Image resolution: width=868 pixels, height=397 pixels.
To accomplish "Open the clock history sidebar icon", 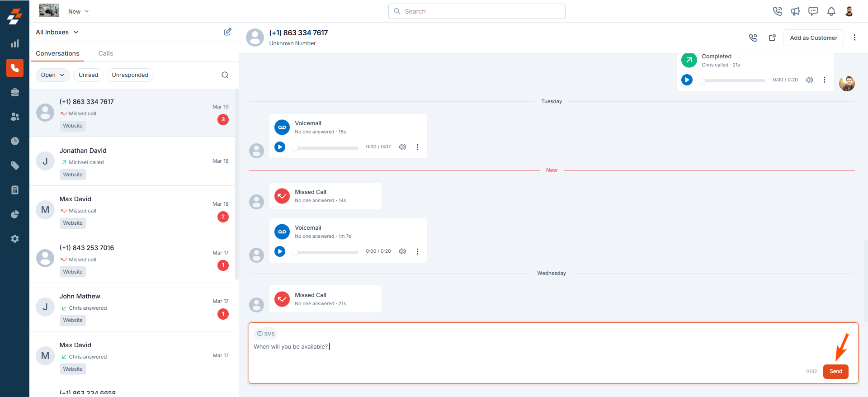I will [15, 141].
